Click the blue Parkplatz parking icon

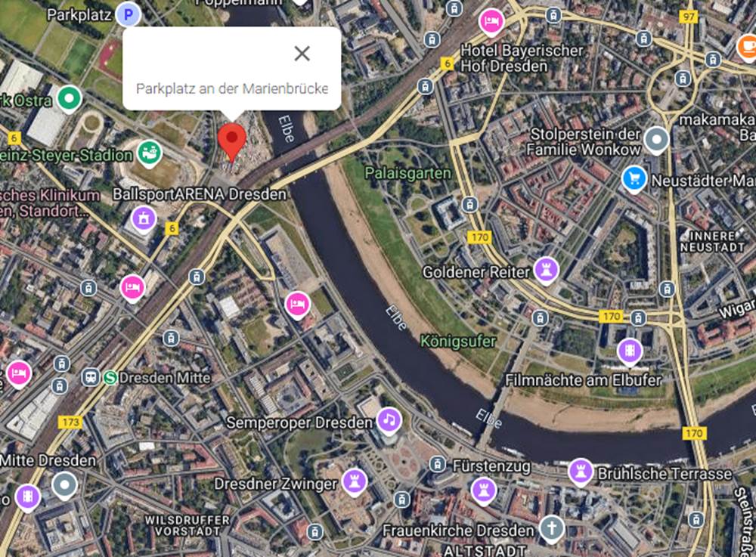click(x=129, y=14)
